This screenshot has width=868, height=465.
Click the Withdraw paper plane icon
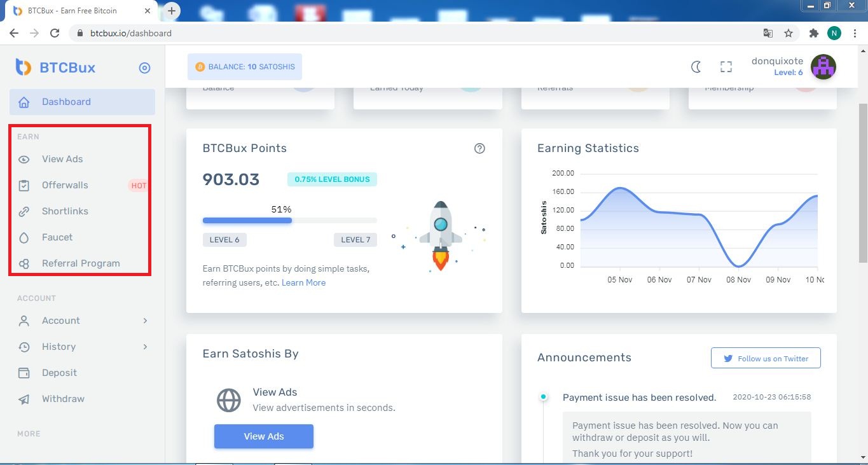24,399
